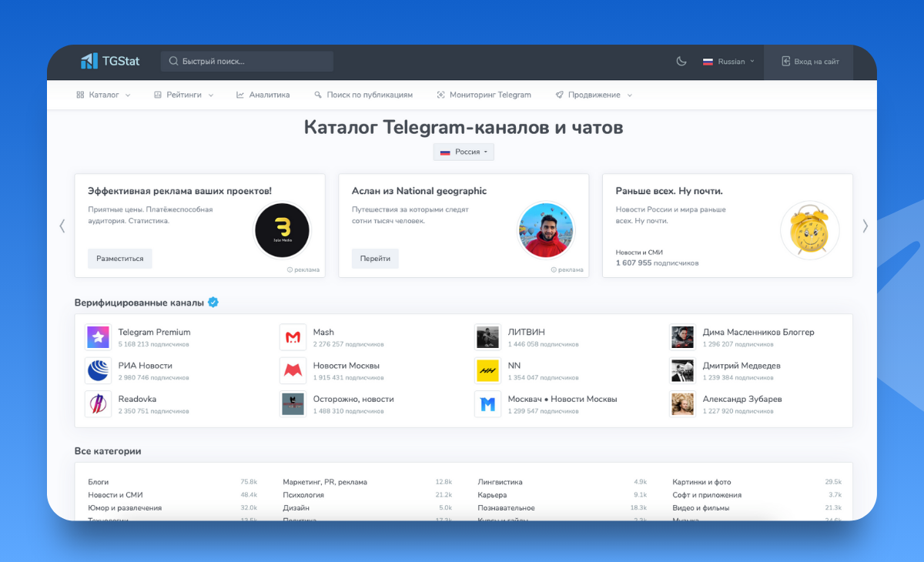Screen dimensions: 924x562
Task: Open the Карьера category
Action: tap(492, 495)
